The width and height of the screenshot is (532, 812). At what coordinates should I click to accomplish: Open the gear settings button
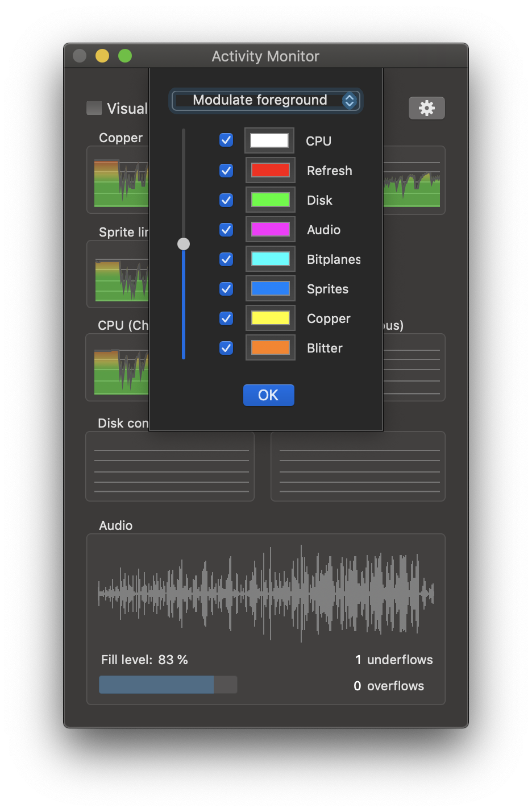[x=426, y=108]
